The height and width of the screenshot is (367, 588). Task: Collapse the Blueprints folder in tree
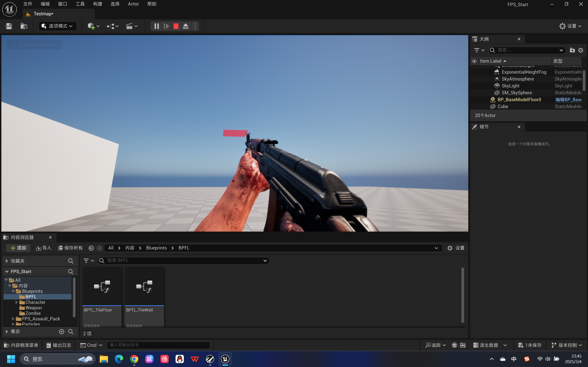pos(13,291)
